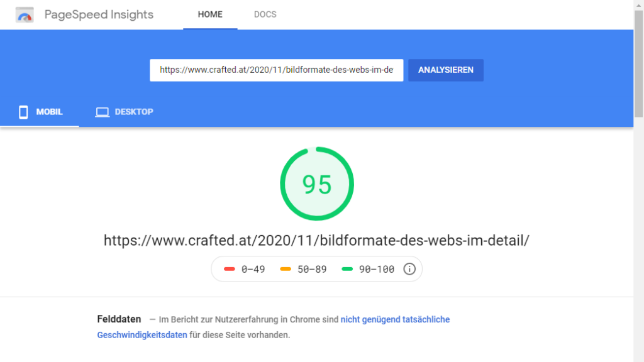Open the Geschwindigkeitsdaten link
644x362 pixels.
pyautogui.click(x=142, y=335)
